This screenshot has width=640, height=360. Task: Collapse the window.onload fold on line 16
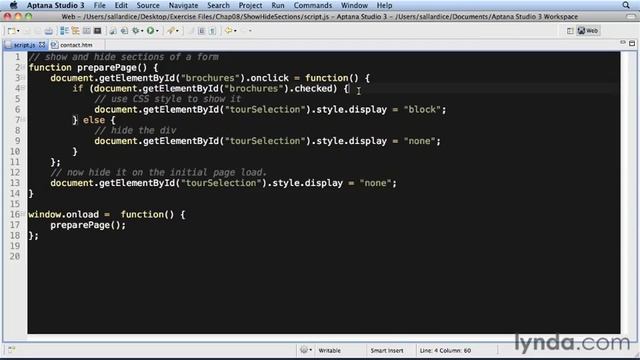coord(23,214)
